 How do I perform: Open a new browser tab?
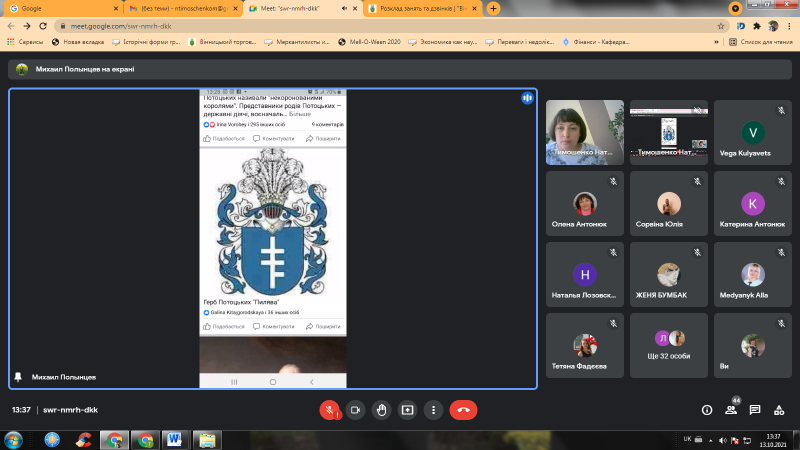[493, 9]
